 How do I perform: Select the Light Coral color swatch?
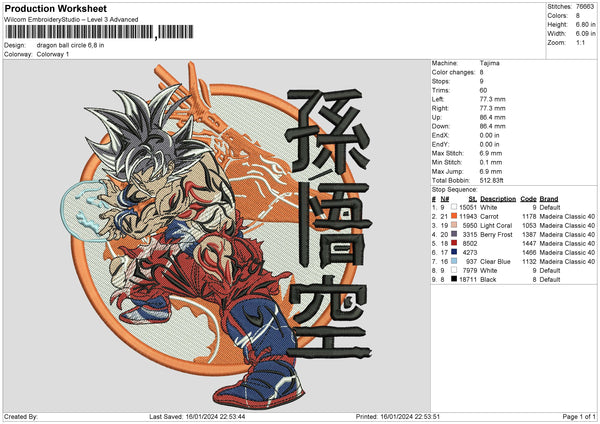click(x=454, y=225)
